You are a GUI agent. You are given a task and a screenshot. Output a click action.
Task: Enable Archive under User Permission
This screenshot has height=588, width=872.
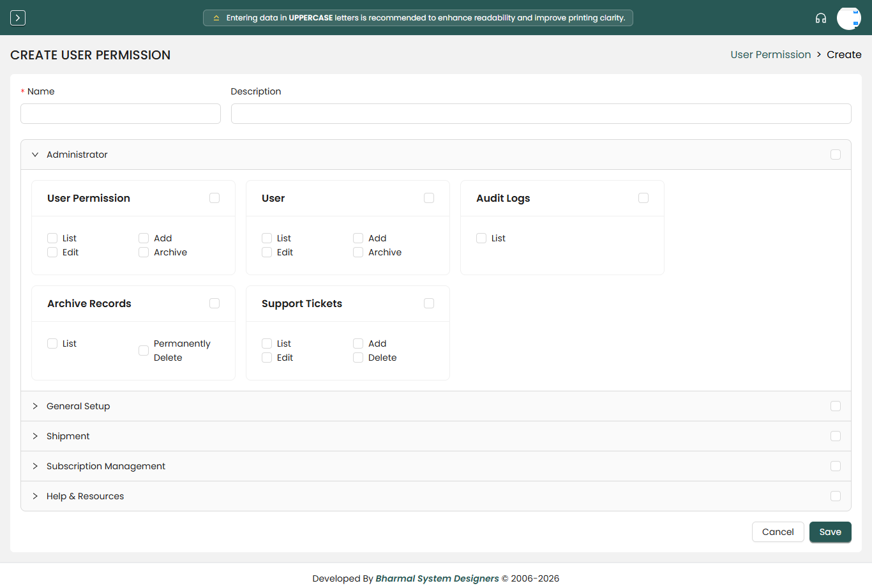144,252
